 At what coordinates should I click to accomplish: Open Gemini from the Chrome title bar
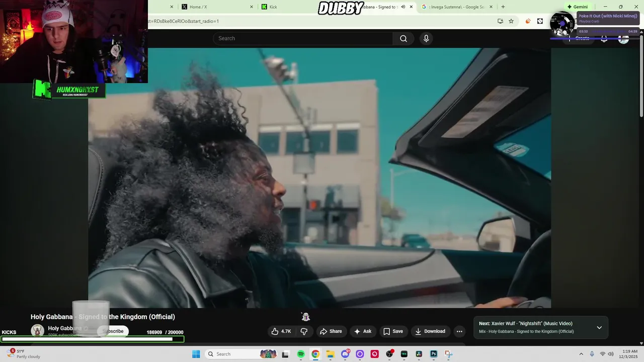pos(577,7)
